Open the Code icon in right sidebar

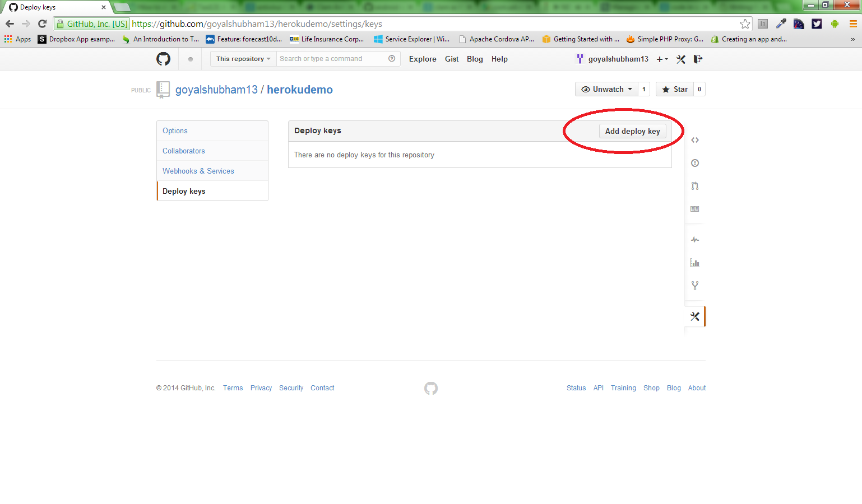click(695, 140)
